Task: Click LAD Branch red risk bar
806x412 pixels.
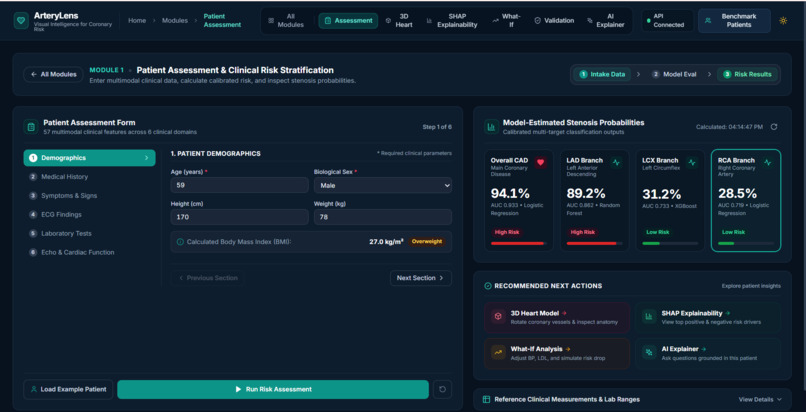Action: click(595, 244)
